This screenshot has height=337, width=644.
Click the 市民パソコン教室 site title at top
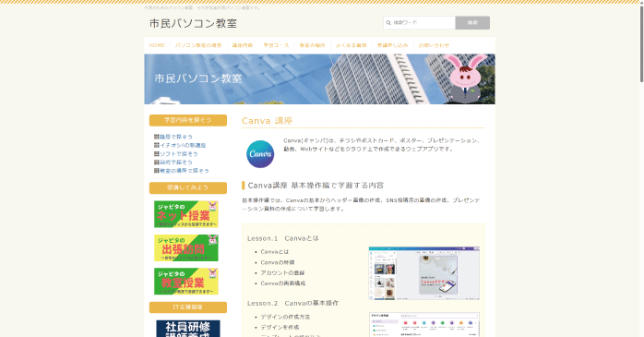point(193,23)
